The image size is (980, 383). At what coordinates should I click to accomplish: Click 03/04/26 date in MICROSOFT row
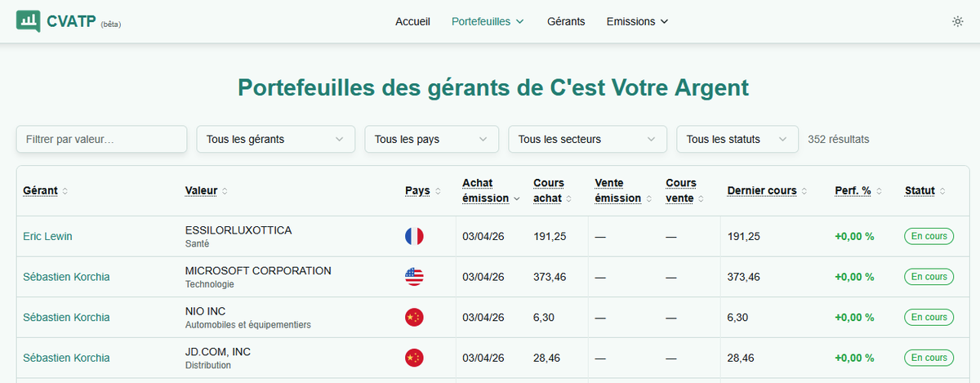[x=483, y=277]
